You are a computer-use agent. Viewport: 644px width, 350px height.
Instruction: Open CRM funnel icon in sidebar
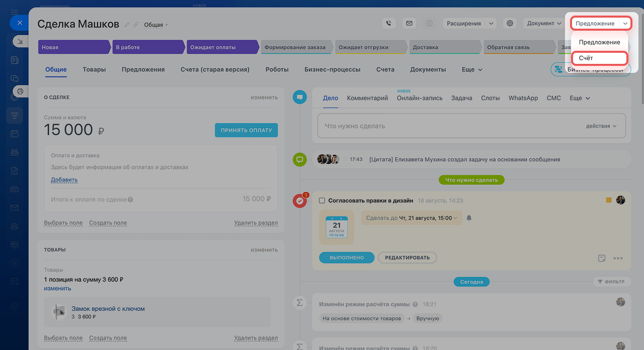click(15, 116)
